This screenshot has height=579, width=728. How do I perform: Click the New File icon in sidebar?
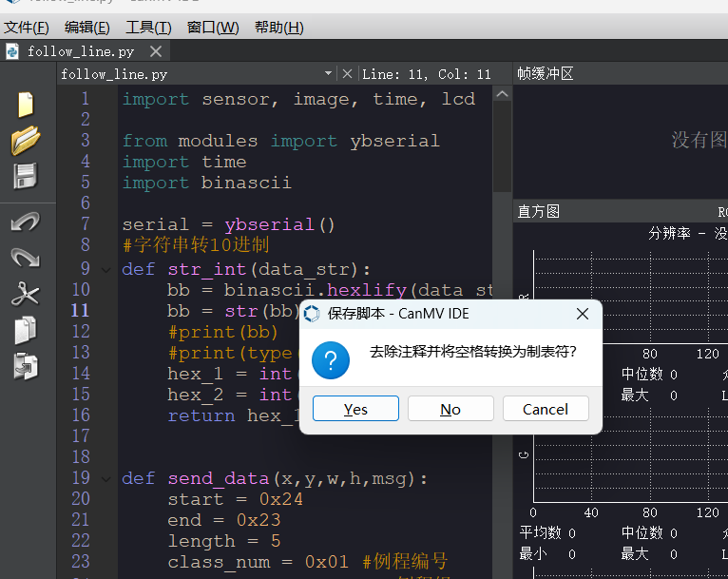pos(25,105)
